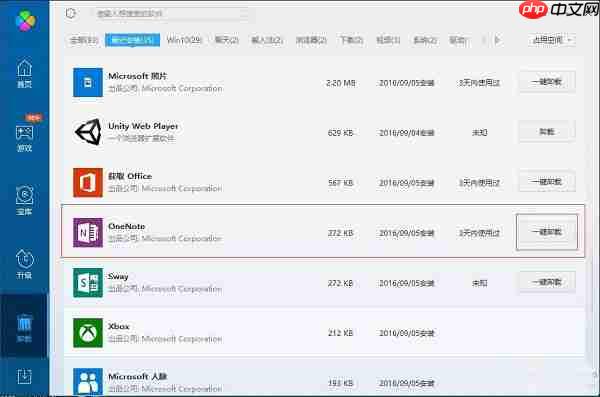This screenshot has width=600, height=397.
Task: Click 卸载 button for Unity Web Player
Action: tap(547, 132)
